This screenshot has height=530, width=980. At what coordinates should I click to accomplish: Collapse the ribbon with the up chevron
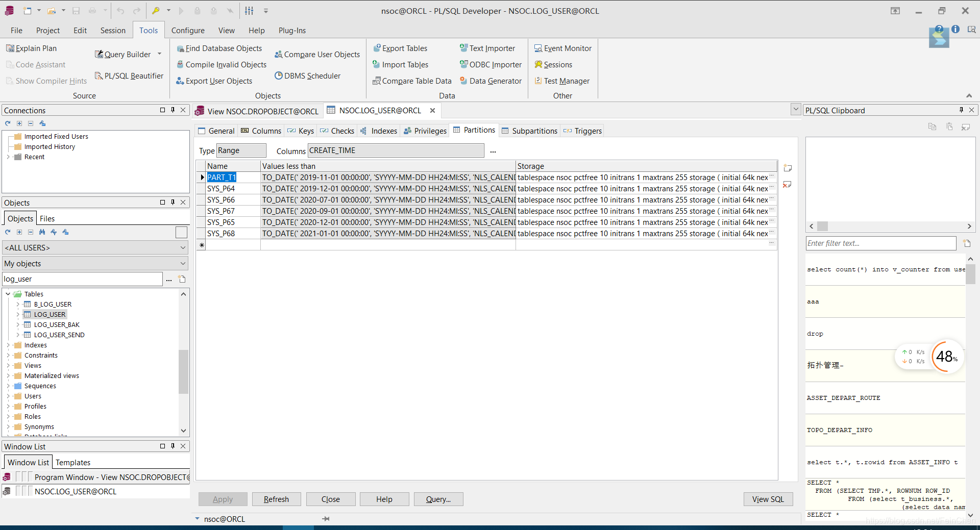pyautogui.click(x=969, y=96)
